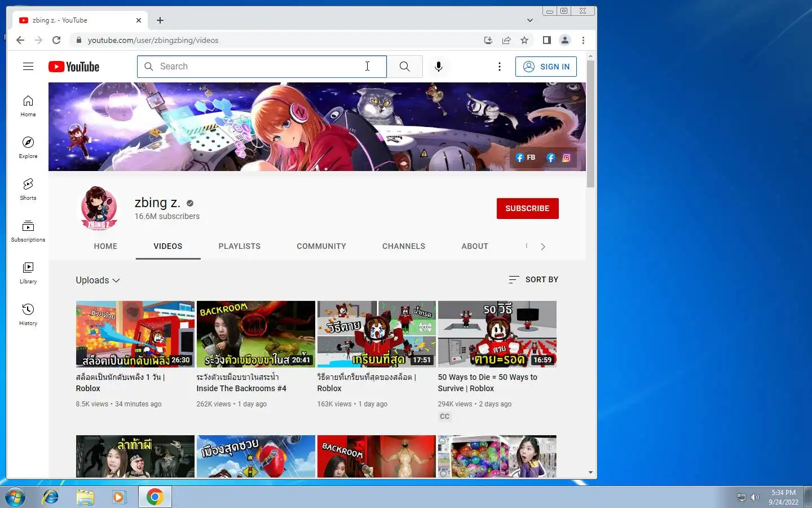This screenshot has width=812, height=508.
Task: Open the COMMUNITY tab
Action: click(321, 247)
